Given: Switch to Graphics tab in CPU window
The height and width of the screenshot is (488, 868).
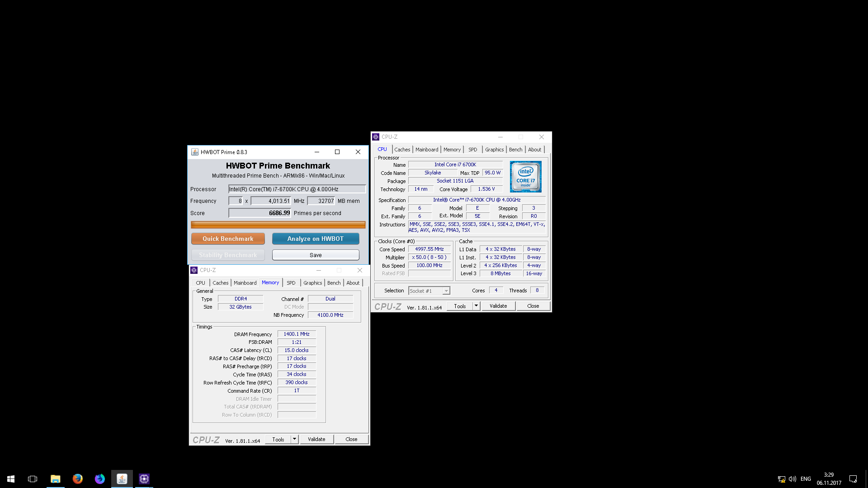Looking at the screenshot, I should pos(494,150).
